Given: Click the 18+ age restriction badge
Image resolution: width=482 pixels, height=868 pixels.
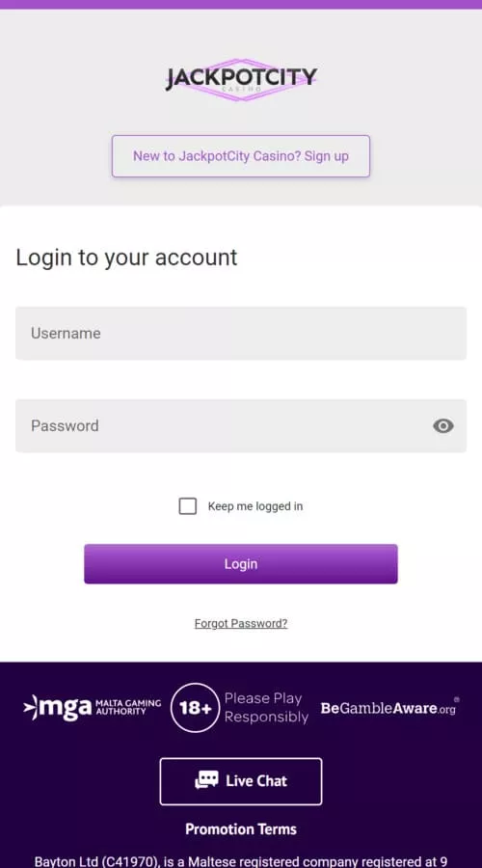Looking at the screenshot, I should 195,708.
